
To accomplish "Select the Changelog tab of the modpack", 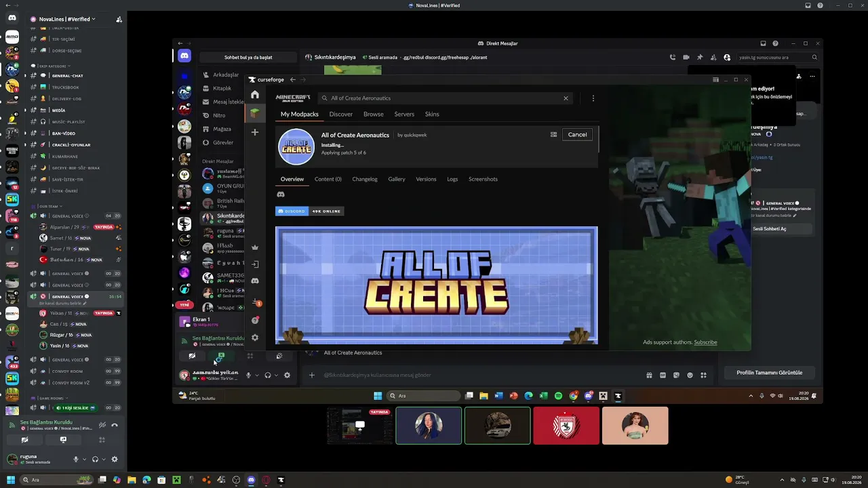I will coord(365,179).
